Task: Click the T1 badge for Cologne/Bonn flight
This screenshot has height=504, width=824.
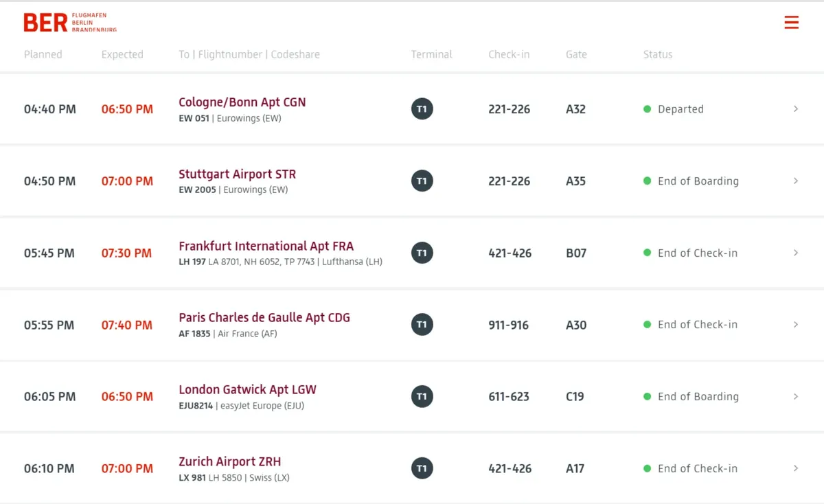Action: point(422,109)
